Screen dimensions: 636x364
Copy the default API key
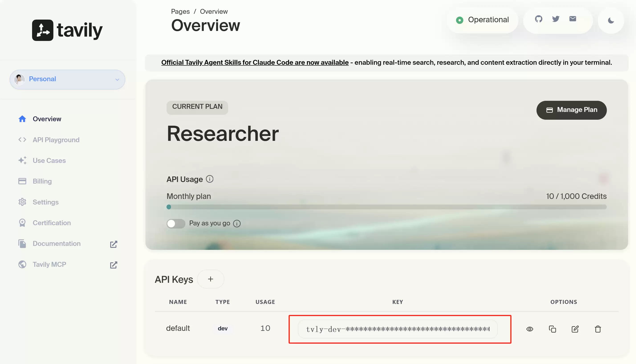pos(552,329)
